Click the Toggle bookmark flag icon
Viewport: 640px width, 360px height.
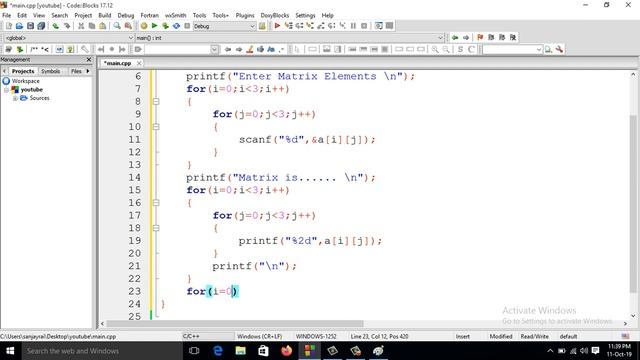tap(480, 38)
